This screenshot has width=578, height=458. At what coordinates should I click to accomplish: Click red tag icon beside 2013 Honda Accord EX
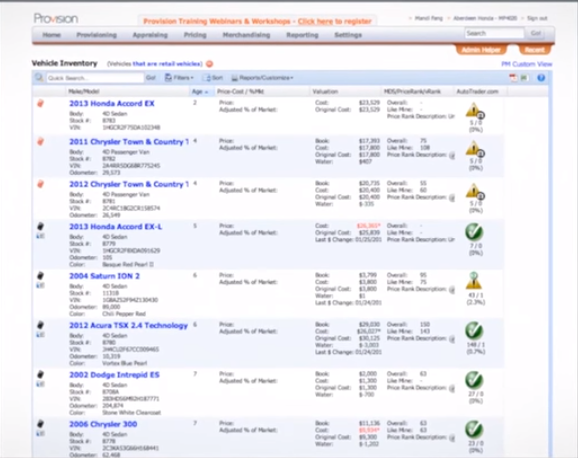41,103
